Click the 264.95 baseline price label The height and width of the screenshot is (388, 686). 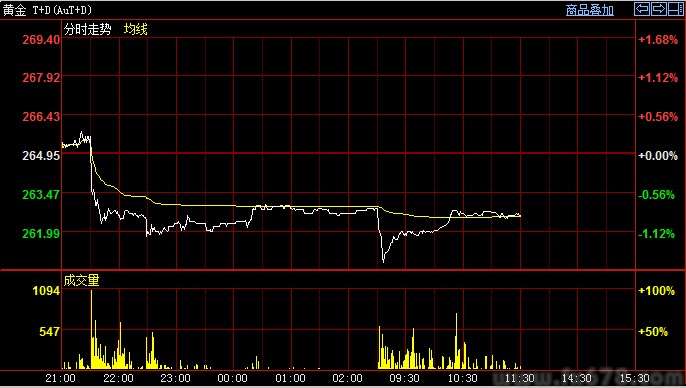coord(41,155)
